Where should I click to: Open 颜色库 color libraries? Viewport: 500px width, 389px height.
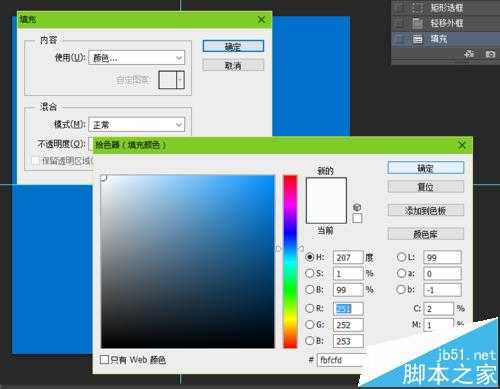426,234
